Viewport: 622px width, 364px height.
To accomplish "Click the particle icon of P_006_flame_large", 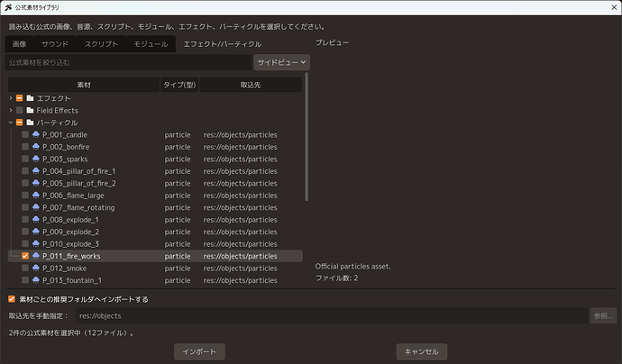I will click(x=36, y=196).
